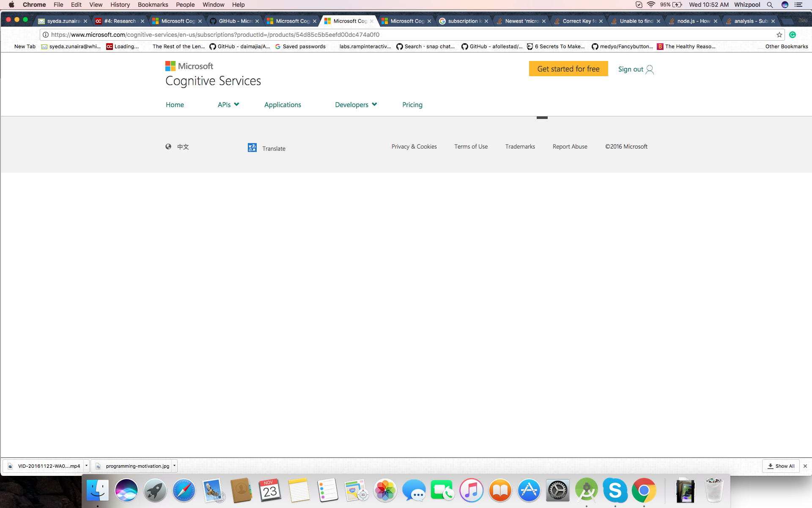This screenshot has height=508, width=812.
Task: Open Notes app in dock
Action: click(299, 491)
